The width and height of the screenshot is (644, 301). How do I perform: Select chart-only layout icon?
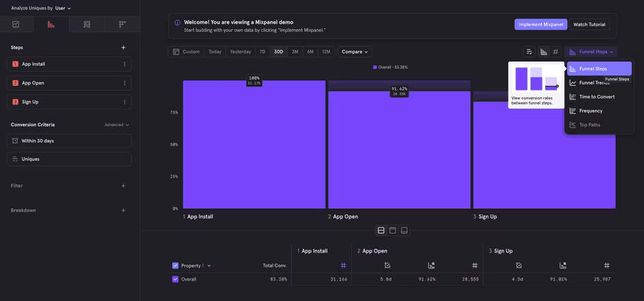coord(393,230)
